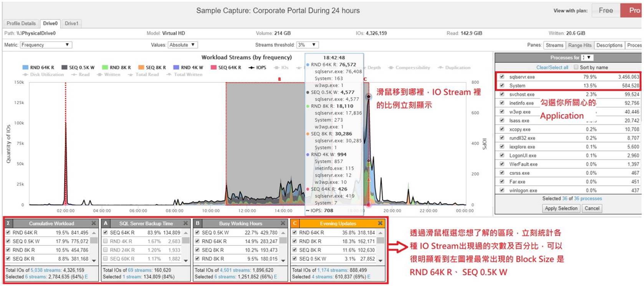Image resolution: width=644 pixels, height=286 pixels.
Task: Select the Free plan view option
Action: [x=606, y=10]
